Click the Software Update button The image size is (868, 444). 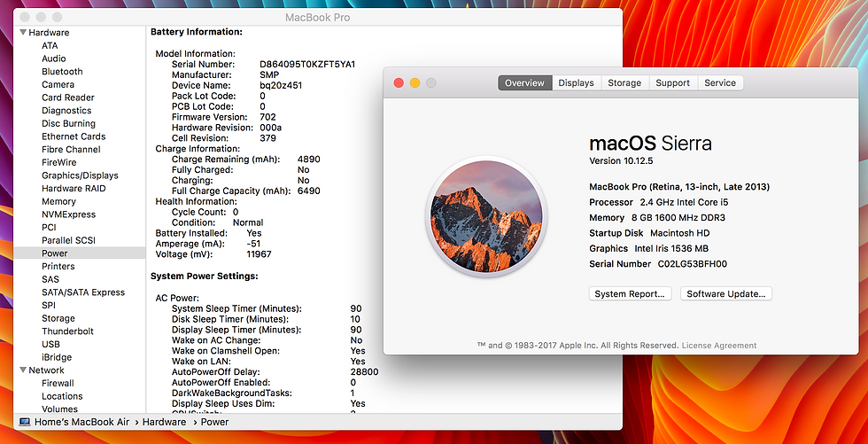click(726, 294)
